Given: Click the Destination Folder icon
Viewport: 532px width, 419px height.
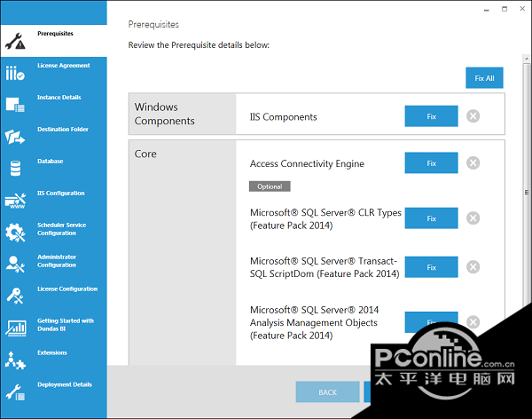Looking at the screenshot, I should pyautogui.click(x=15, y=137).
